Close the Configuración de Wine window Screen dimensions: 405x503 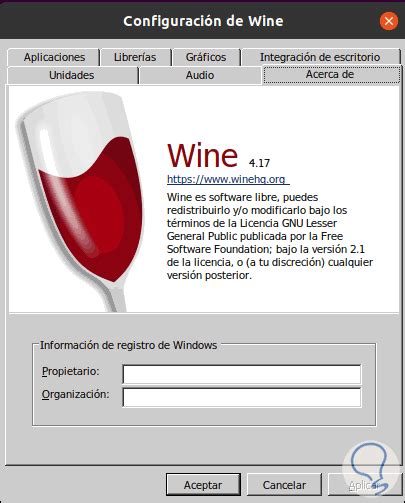pyautogui.click(x=389, y=21)
